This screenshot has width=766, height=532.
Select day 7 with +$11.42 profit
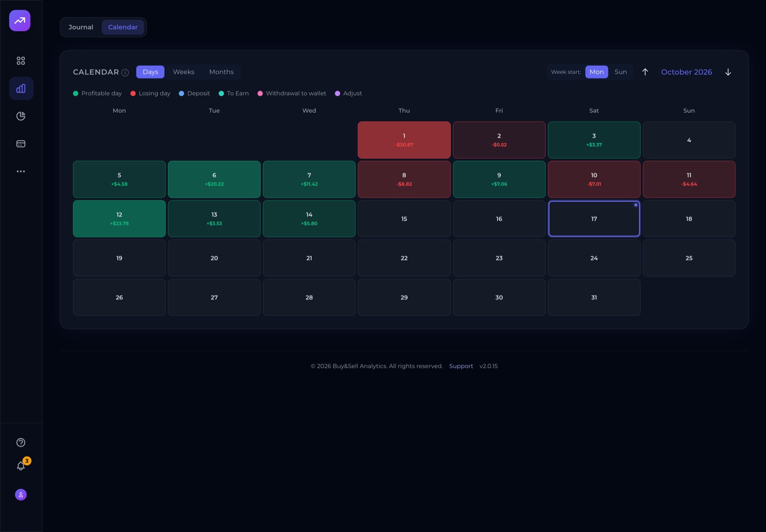309,179
